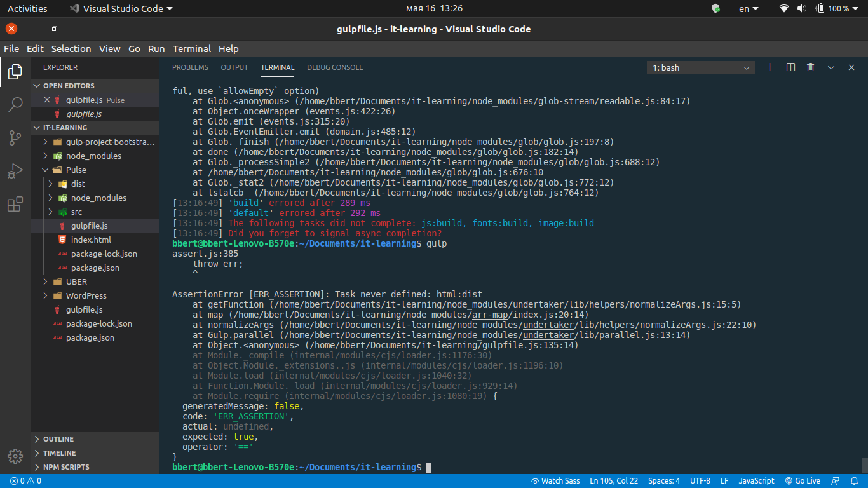Open the Help menu
868x488 pixels.
point(229,49)
